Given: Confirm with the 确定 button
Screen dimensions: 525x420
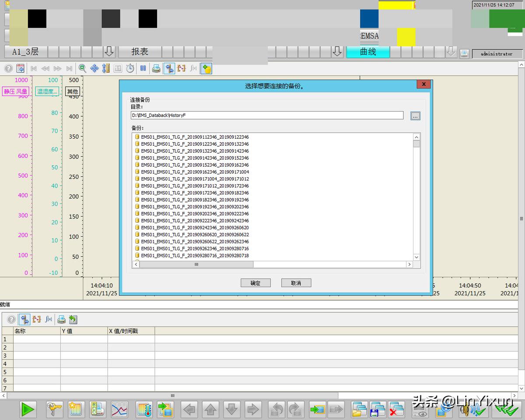Looking at the screenshot, I should (255, 283).
